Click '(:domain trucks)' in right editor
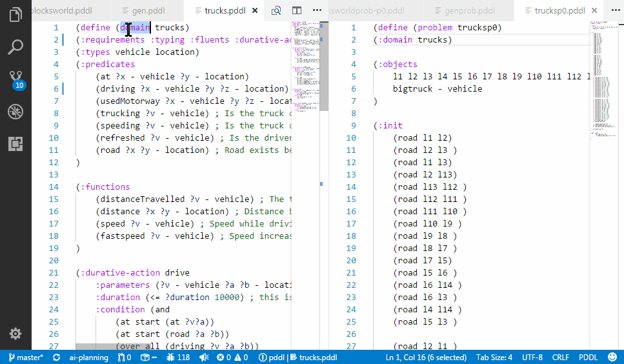The width and height of the screenshot is (624, 364). click(x=413, y=40)
